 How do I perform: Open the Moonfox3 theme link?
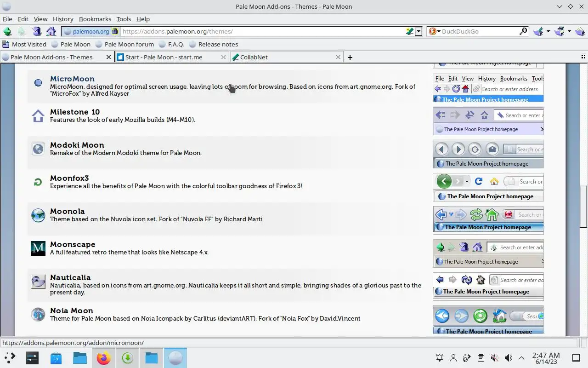pyautogui.click(x=69, y=178)
